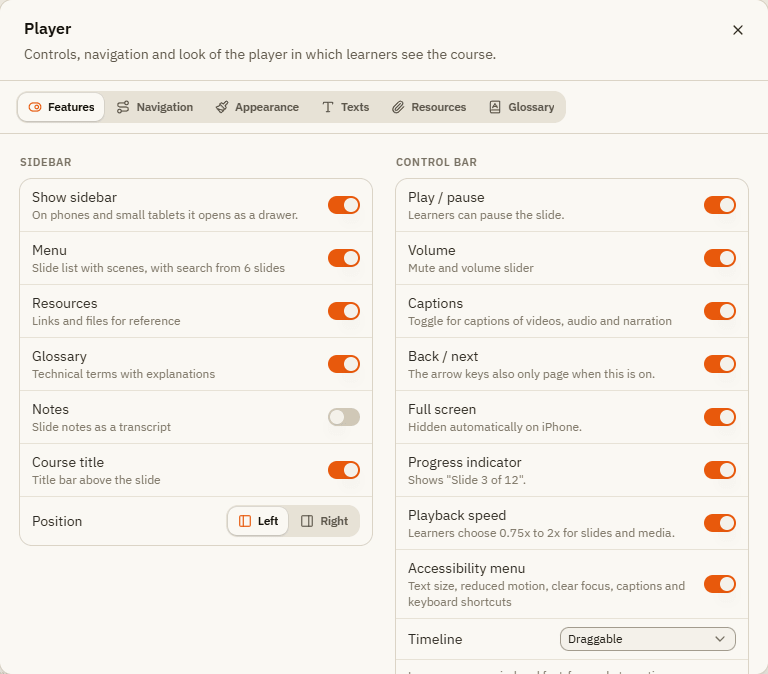Toggle the Back / next switch
This screenshot has height=674, width=768.
click(720, 364)
